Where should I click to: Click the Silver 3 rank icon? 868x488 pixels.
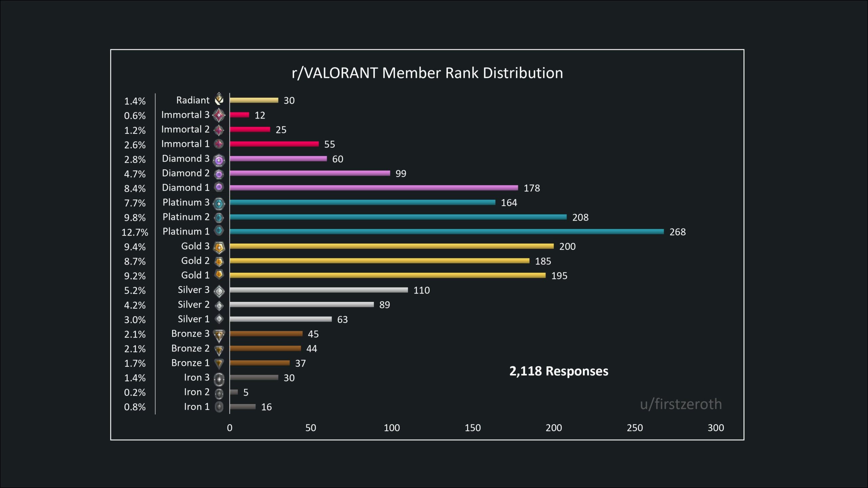(x=219, y=291)
